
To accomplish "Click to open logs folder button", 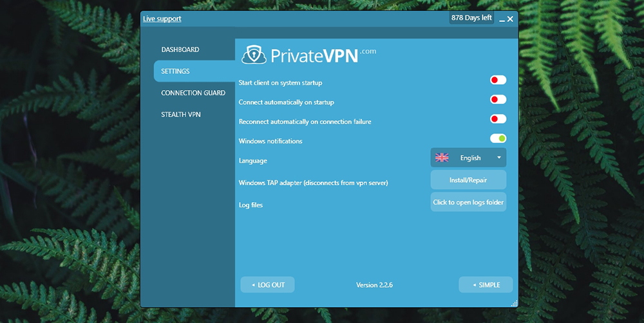I will 468,202.
